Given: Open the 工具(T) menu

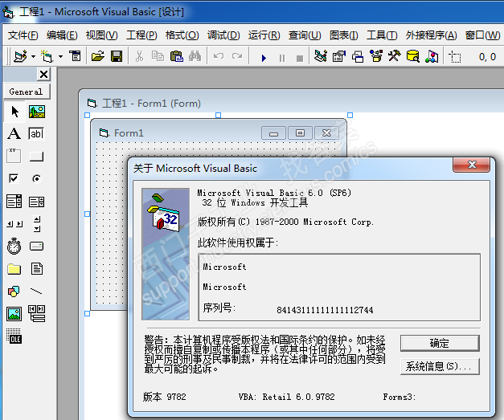Looking at the screenshot, I should [382, 35].
